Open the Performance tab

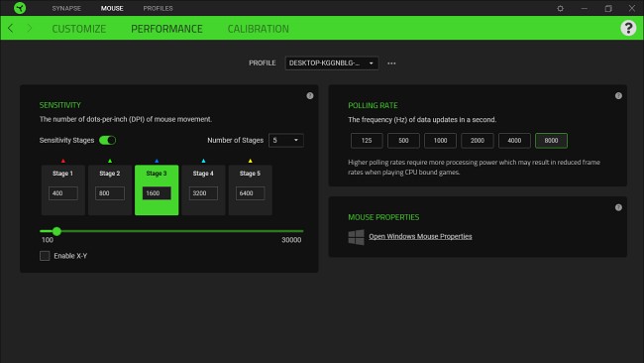point(166,29)
